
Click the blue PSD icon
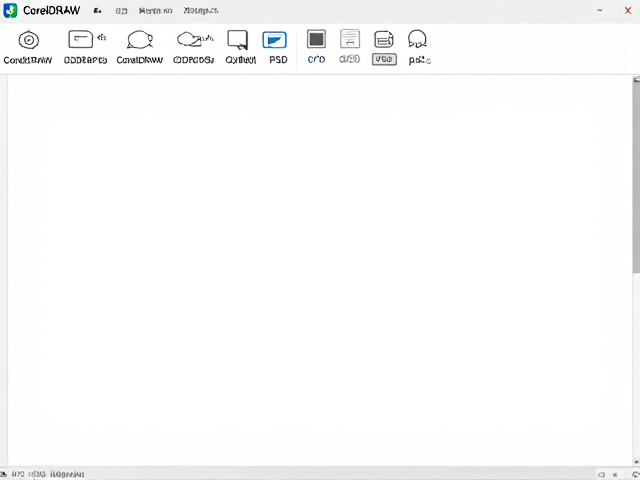(274, 40)
